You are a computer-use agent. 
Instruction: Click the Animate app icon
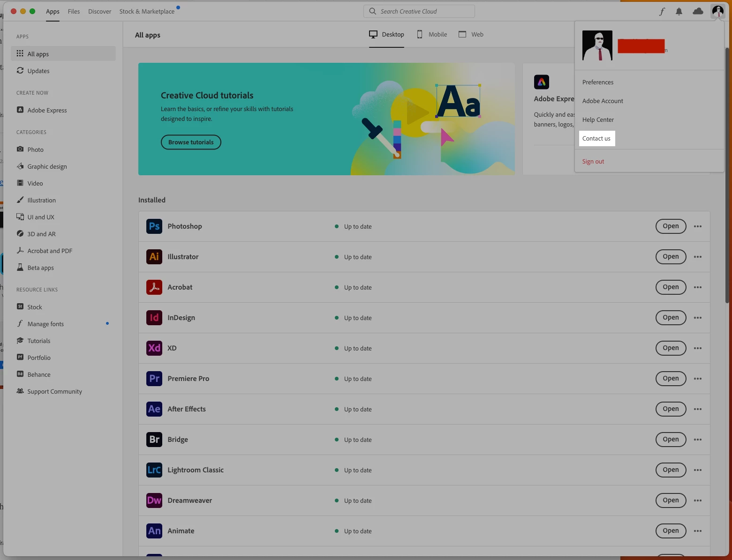pyautogui.click(x=154, y=531)
